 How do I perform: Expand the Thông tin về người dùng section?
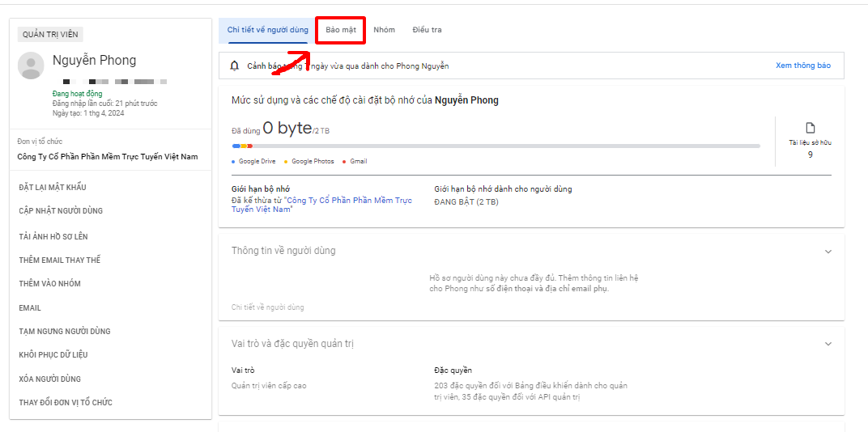click(828, 252)
